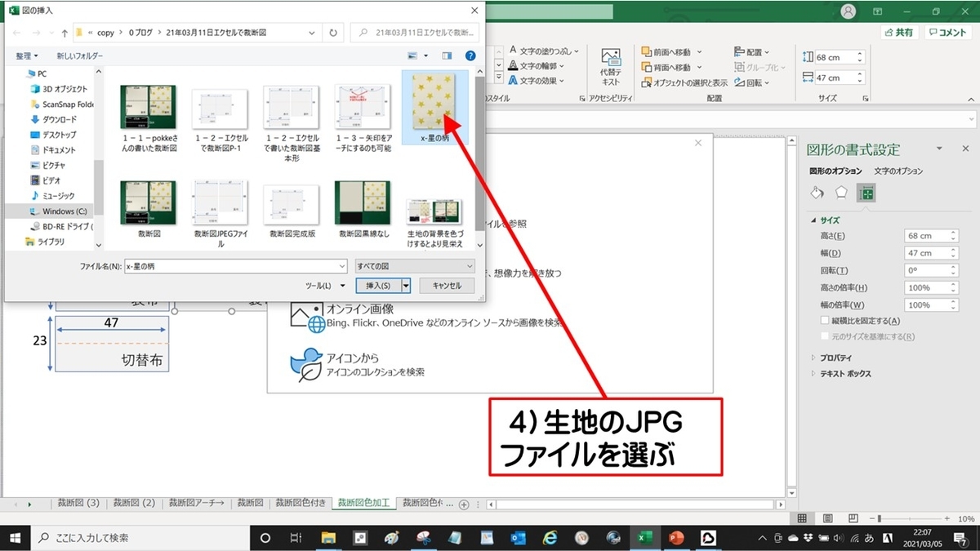This screenshot has width=980, height=551.
Task: Switch to Normal view in status bar
Action: click(x=802, y=518)
